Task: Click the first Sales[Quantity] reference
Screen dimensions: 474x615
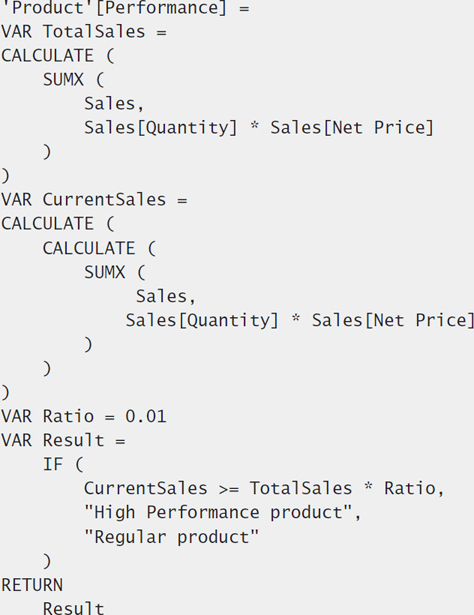Action: click(x=161, y=128)
